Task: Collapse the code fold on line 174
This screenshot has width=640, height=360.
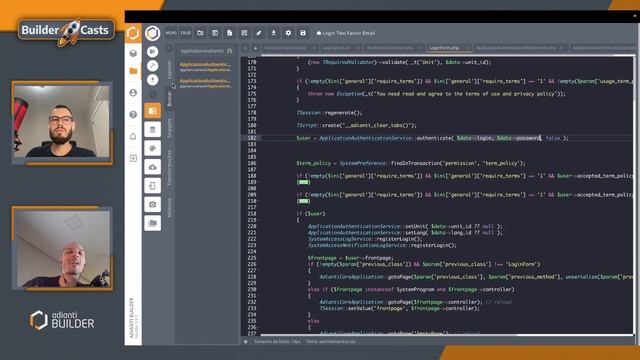Action: click(x=258, y=88)
